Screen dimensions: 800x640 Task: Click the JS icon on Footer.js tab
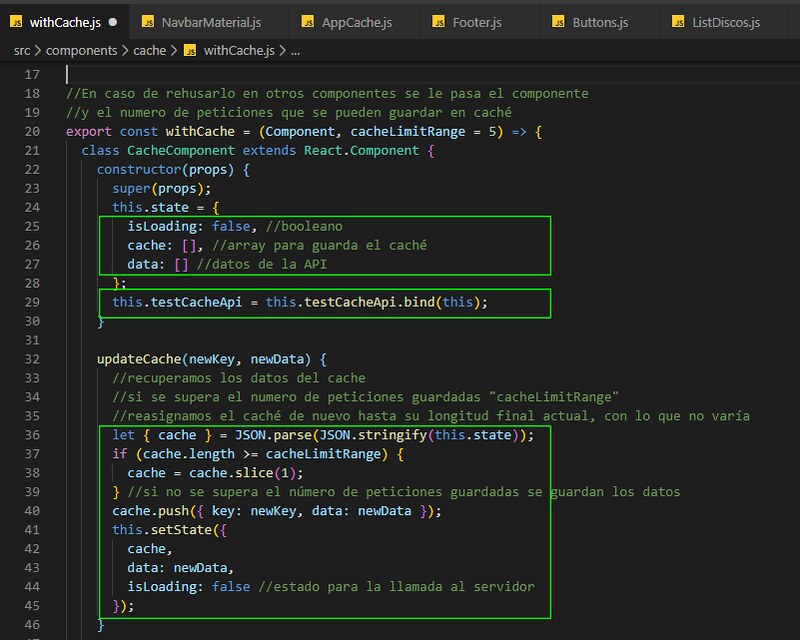[439, 21]
